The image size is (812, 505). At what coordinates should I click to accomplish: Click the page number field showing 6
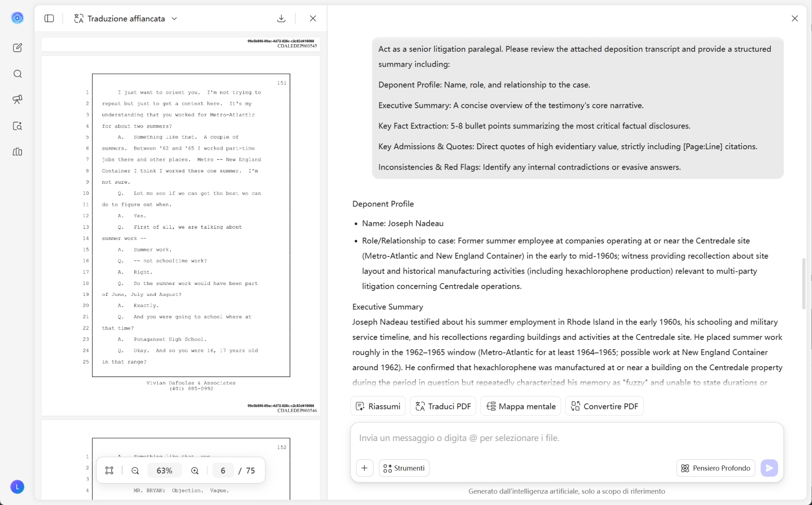tap(223, 470)
